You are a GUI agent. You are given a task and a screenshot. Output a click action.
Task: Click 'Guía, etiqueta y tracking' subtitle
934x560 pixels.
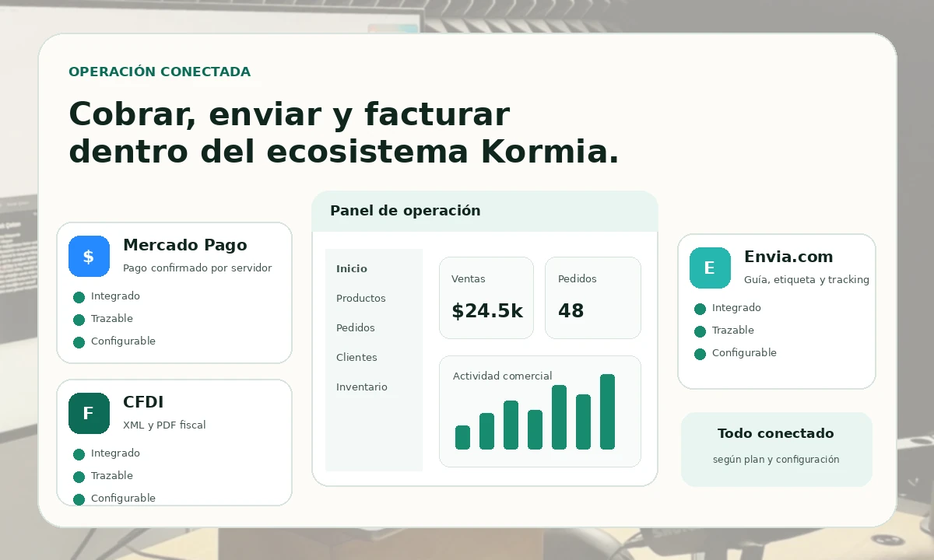806,280
